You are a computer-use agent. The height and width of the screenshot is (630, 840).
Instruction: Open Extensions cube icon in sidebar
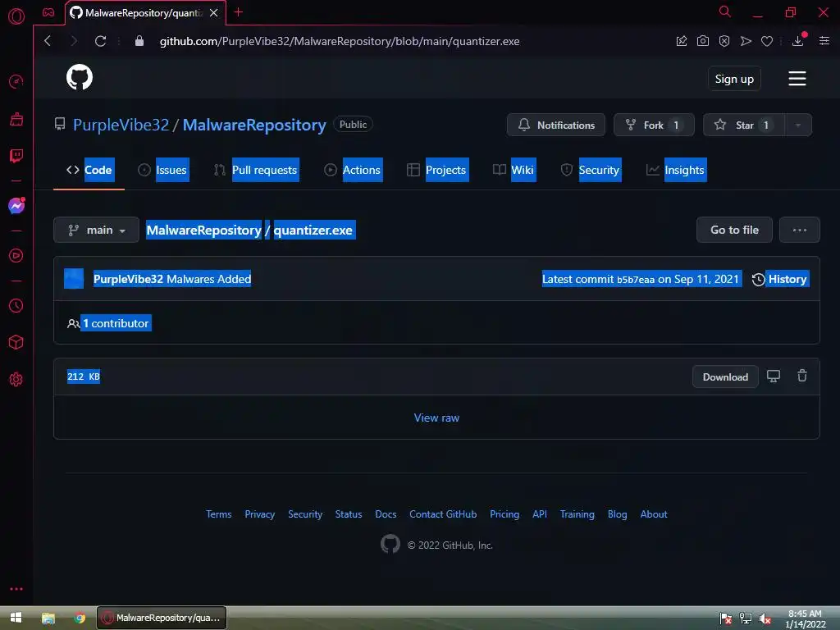[x=16, y=342]
